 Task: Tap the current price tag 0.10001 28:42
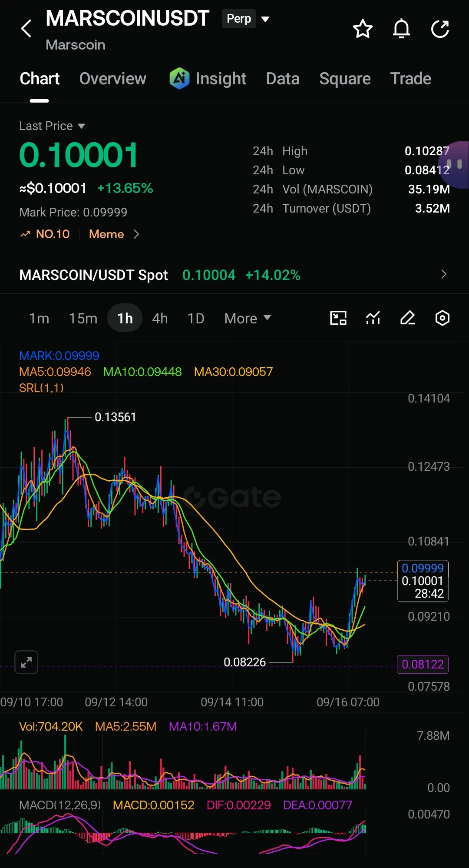pos(423,581)
